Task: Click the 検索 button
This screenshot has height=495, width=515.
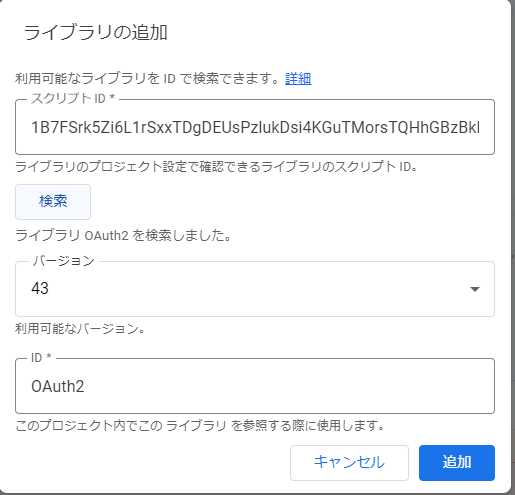Action: (x=53, y=202)
